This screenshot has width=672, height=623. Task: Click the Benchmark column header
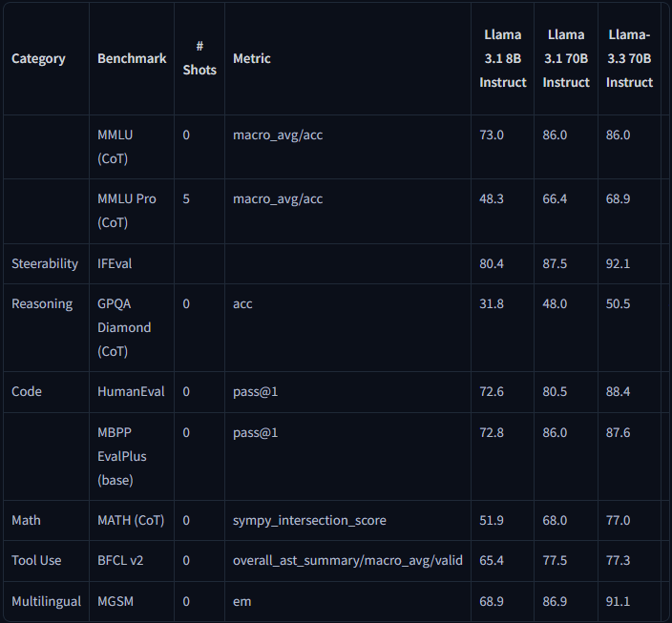[132, 58]
